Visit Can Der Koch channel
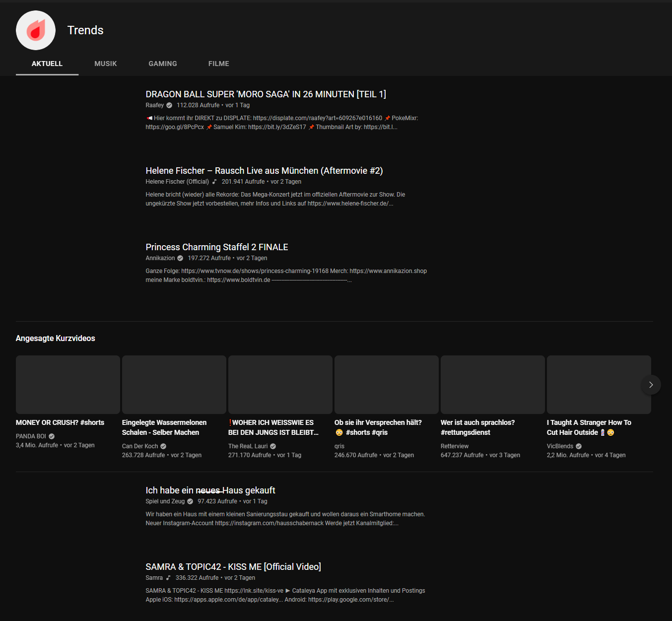 140,446
